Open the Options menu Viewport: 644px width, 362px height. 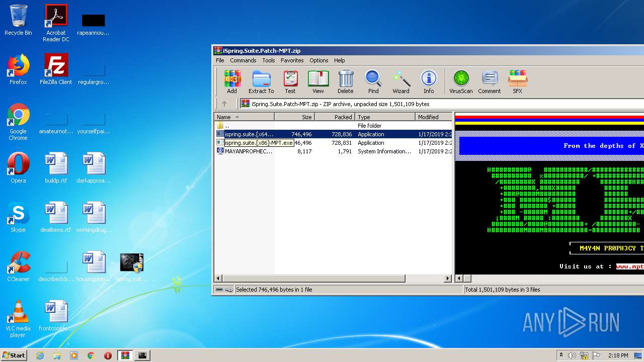[319, 60]
